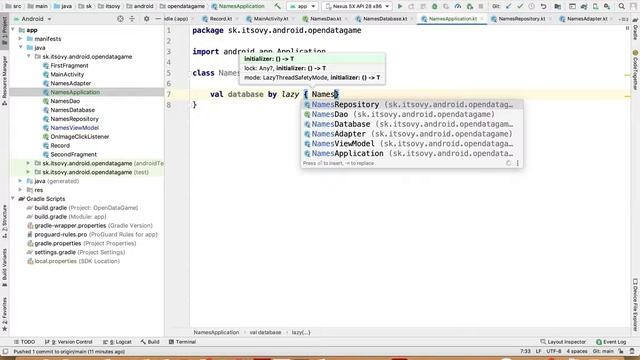Click the green Debug bug icon

coord(435,6)
